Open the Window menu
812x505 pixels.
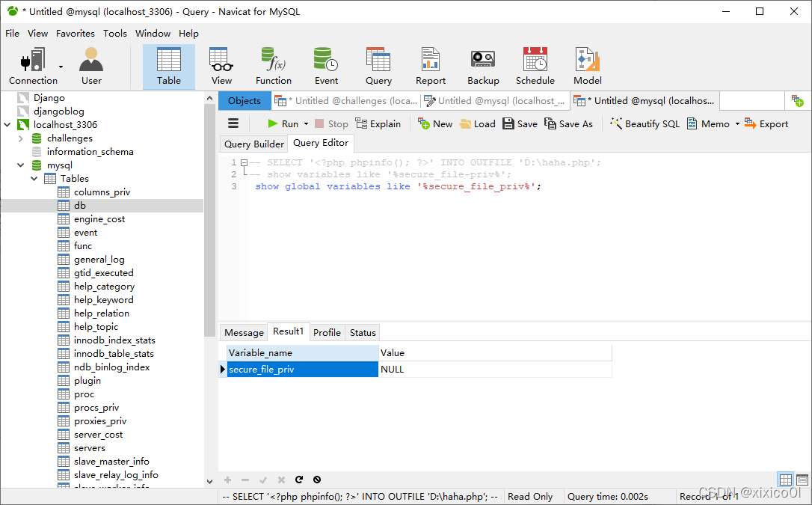(153, 33)
